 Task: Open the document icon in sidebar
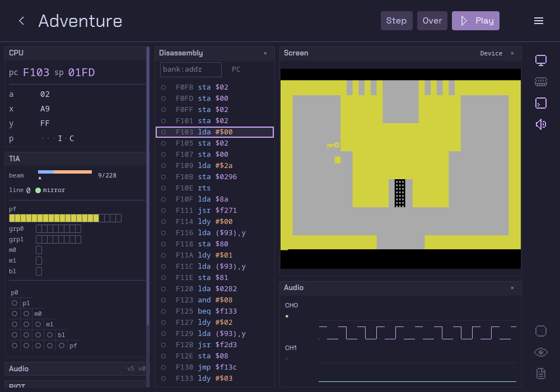pyautogui.click(x=541, y=374)
